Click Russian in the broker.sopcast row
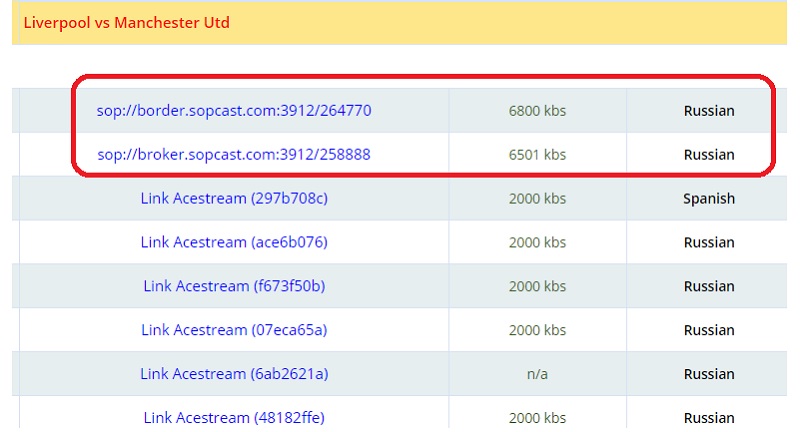800x432 pixels. (x=709, y=155)
